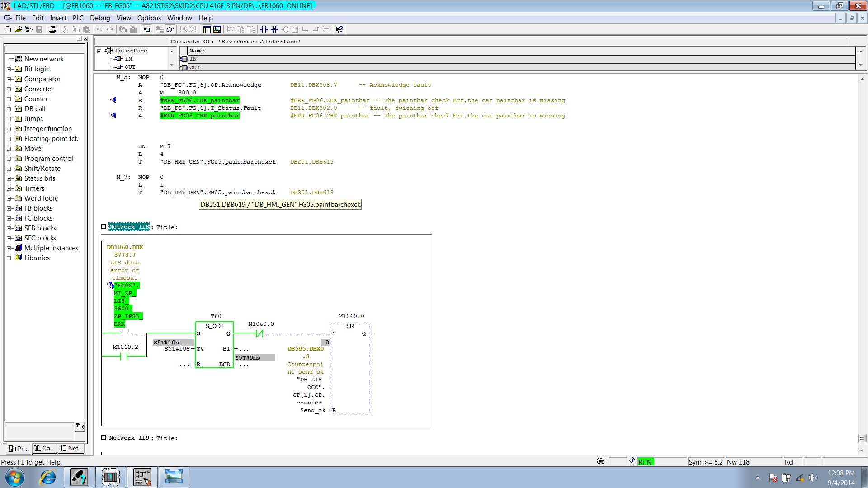
Task: Click the context Help arrow icon
Action: point(339,29)
